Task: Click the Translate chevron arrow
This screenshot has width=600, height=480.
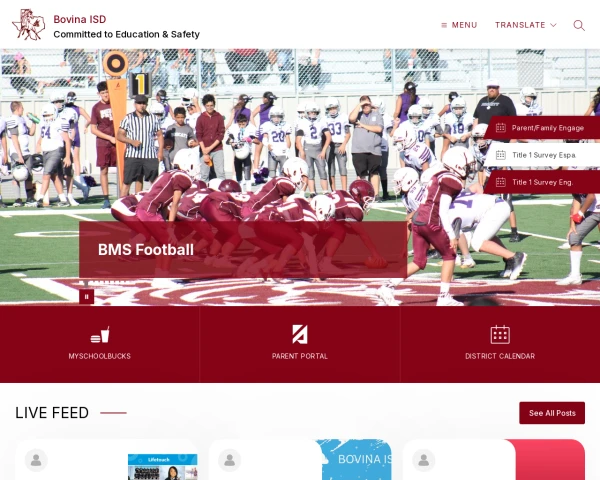Action: click(553, 25)
